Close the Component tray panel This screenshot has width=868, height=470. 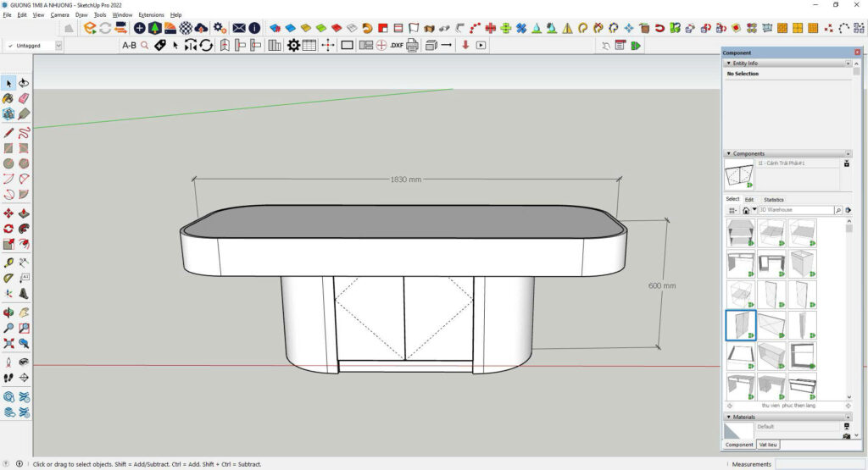(858, 53)
